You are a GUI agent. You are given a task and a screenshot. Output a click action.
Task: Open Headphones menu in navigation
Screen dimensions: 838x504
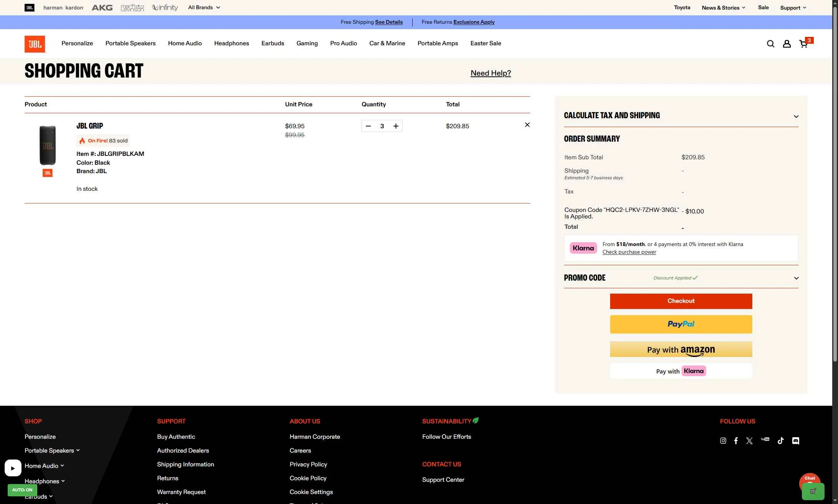coord(231,43)
